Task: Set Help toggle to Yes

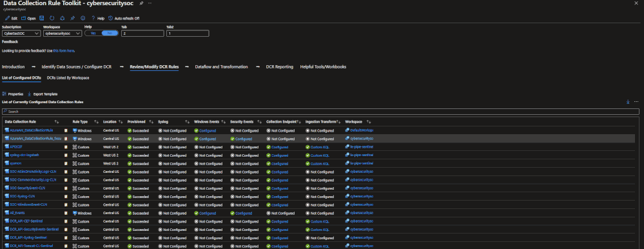Action: [x=93, y=34]
